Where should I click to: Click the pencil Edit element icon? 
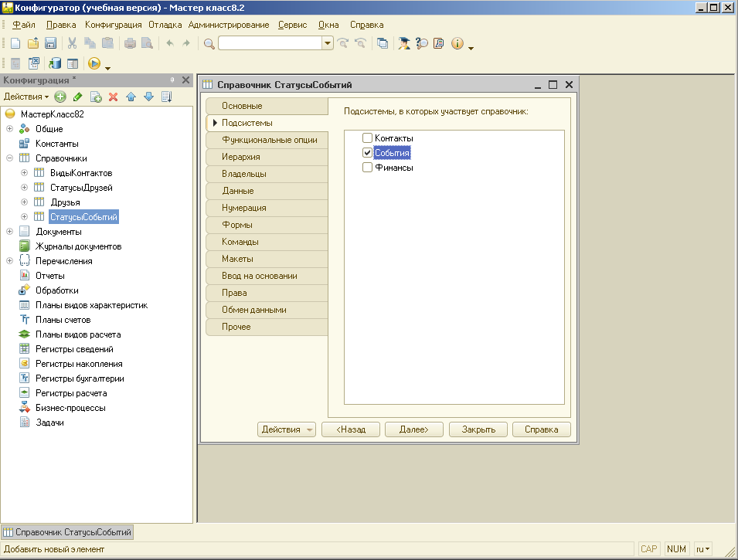tap(77, 97)
